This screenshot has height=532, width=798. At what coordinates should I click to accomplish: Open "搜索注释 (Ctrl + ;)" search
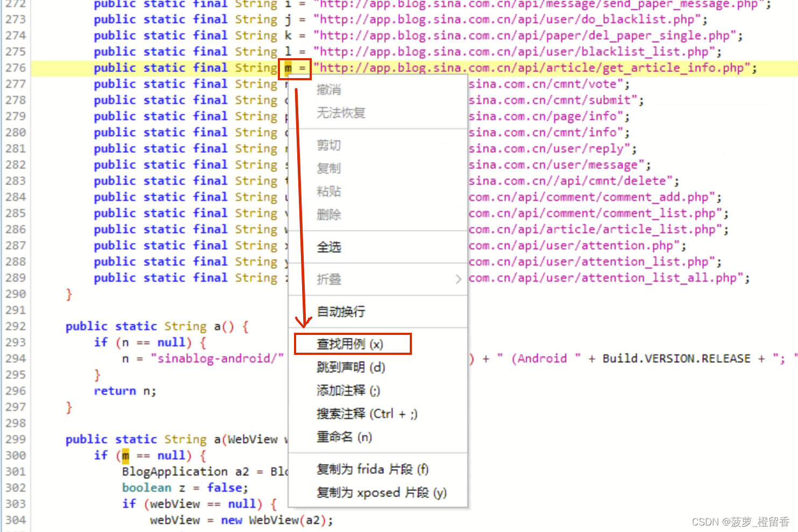[x=367, y=414]
